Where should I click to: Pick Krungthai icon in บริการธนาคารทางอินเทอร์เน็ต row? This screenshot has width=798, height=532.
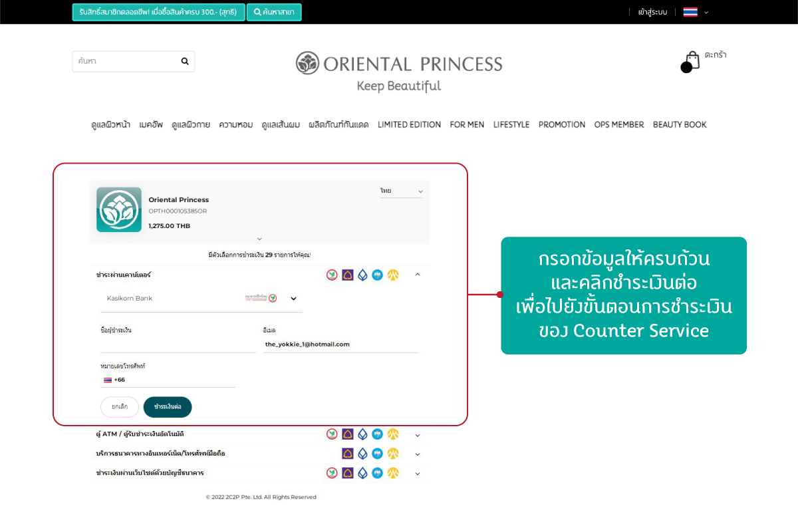pyautogui.click(x=378, y=454)
